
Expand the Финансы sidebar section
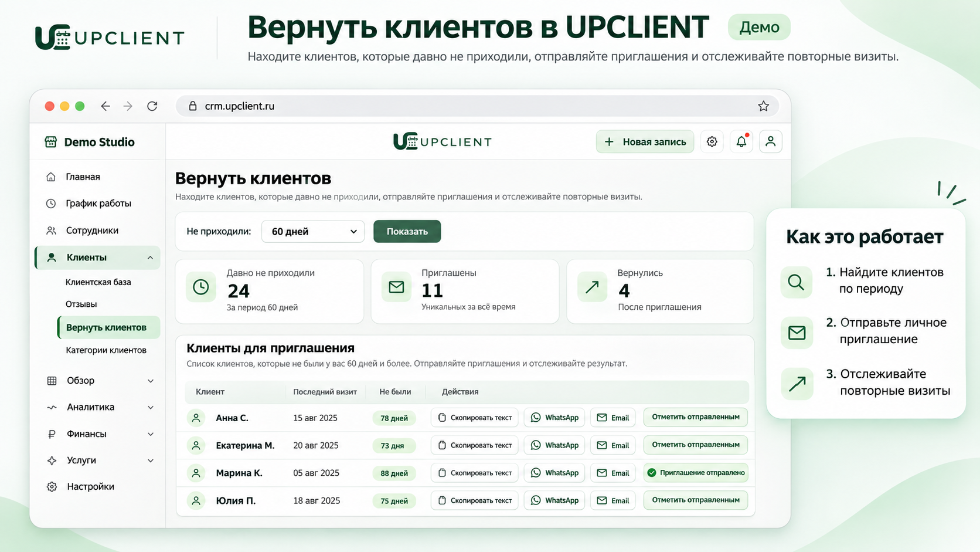(151, 434)
